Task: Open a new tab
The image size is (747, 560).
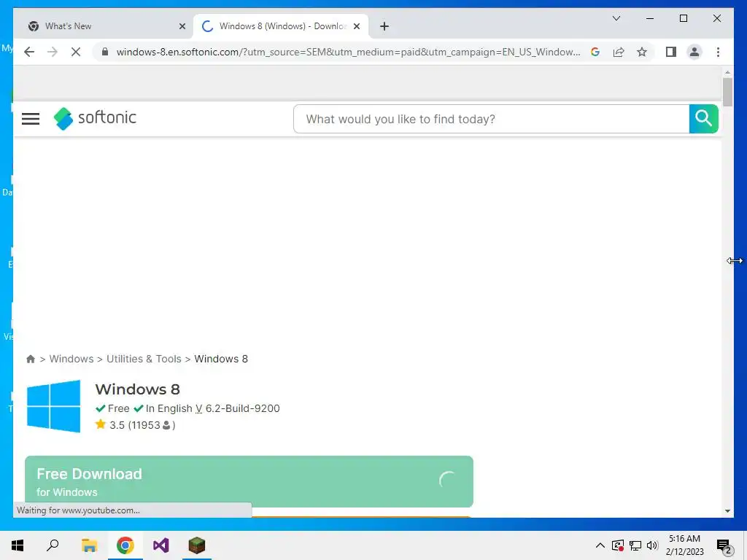Action: pos(384,26)
